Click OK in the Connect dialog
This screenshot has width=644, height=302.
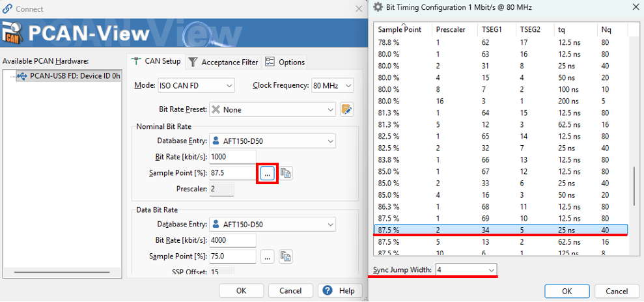click(x=242, y=291)
